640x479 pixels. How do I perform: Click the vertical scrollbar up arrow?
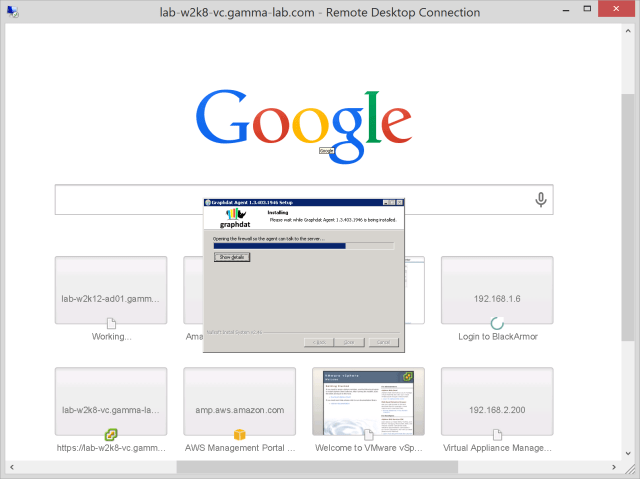[628, 31]
